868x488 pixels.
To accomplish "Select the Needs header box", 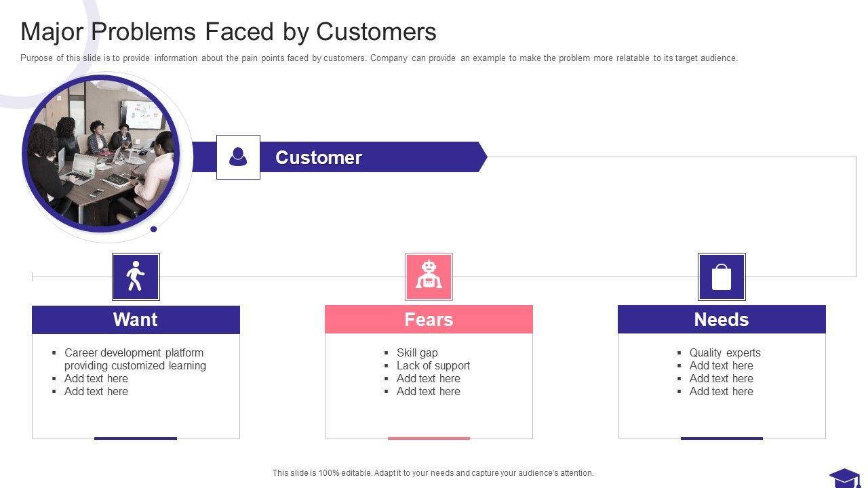I will (722, 319).
